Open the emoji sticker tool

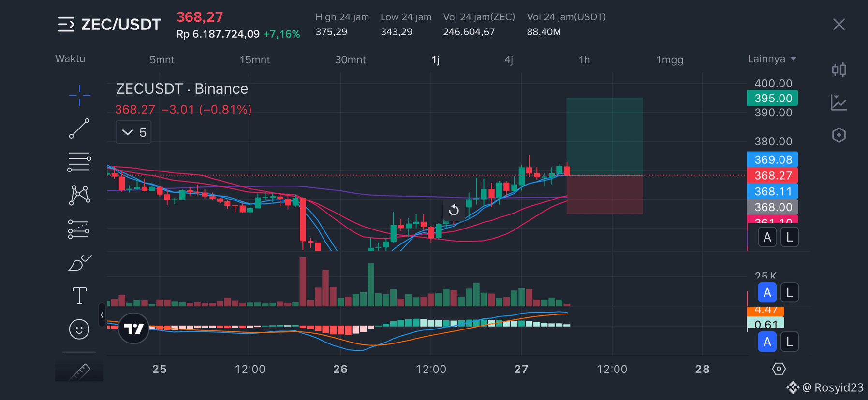pyautogui.click(x=79, y=329)
